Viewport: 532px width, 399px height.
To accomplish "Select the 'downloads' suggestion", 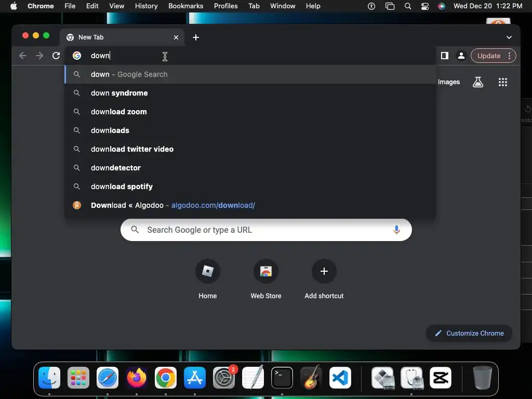I will [x=250, y=130].
